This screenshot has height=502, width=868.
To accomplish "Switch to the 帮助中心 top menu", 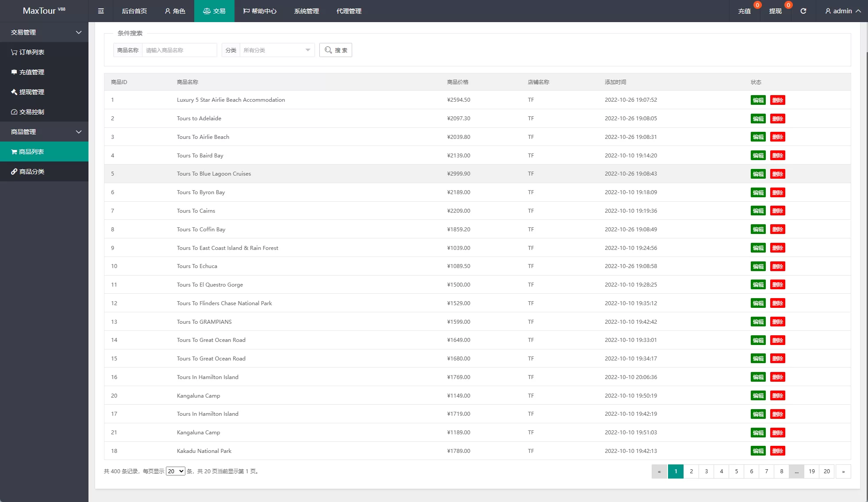I will point(260,11).
